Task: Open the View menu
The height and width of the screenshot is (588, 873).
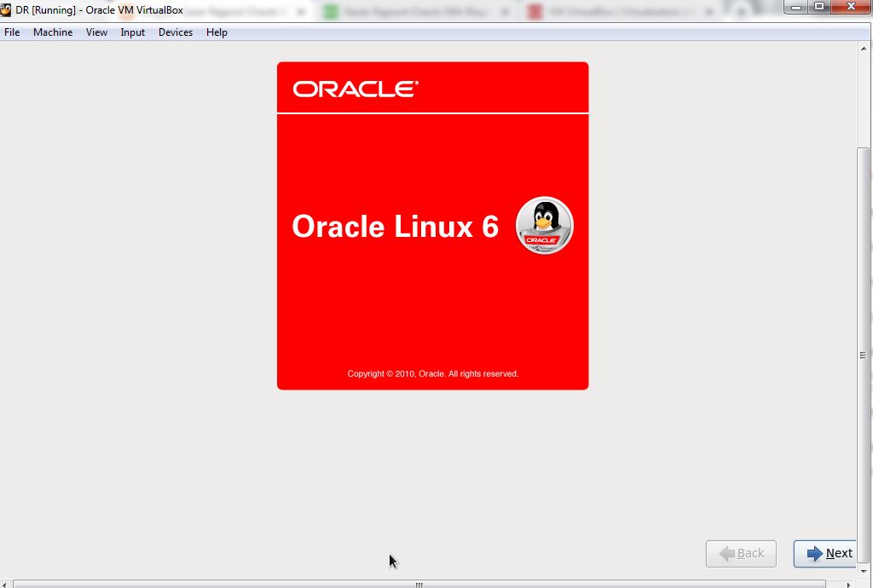Action: [96, 32]
